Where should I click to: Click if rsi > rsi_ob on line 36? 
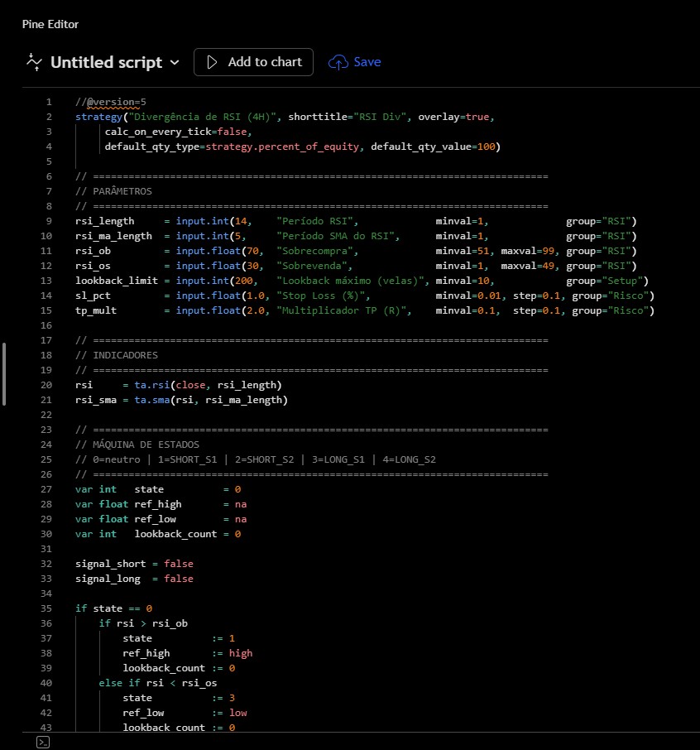point(143,623)
